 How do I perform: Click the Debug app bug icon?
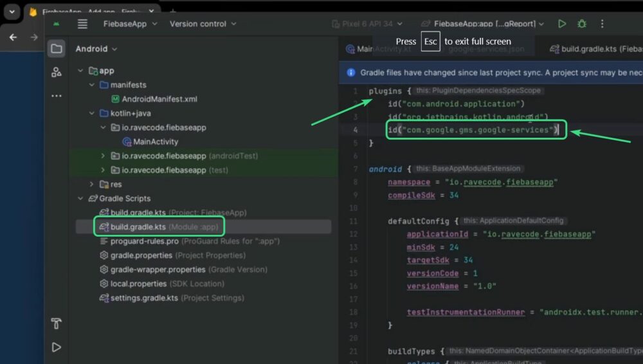582,24
